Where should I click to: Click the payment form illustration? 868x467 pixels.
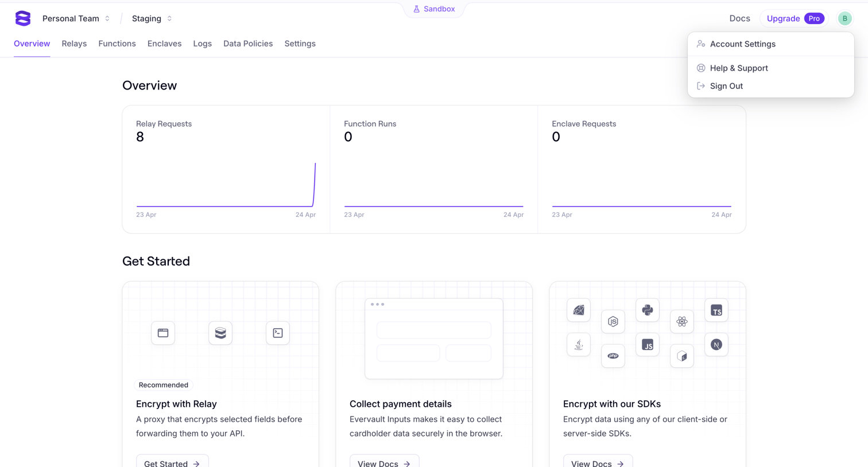(434, 338)
